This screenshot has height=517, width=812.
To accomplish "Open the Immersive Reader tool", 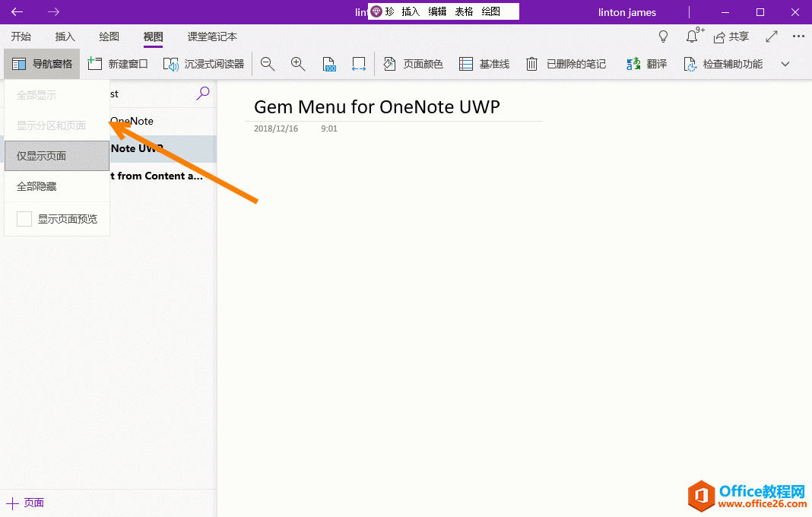I will 205,64.
